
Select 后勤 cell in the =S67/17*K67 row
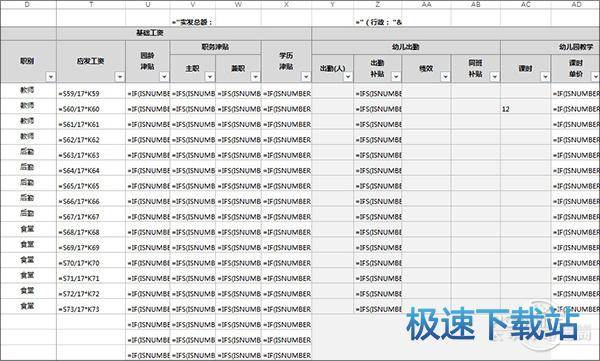[28, 214]
